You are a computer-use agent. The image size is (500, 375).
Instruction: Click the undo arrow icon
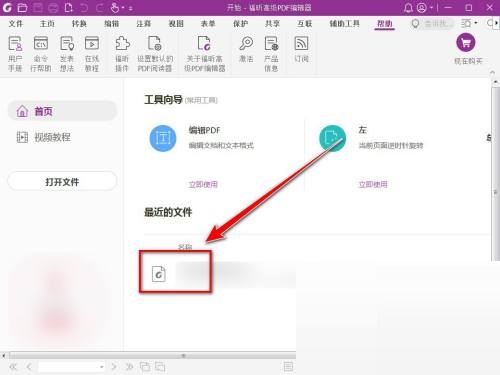coord(84,7)
